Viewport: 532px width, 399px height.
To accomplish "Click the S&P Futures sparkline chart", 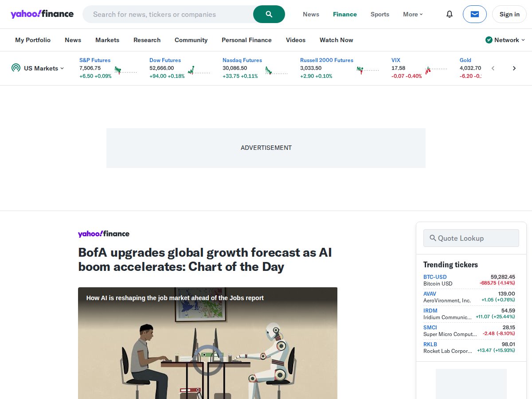I will 126,70.
